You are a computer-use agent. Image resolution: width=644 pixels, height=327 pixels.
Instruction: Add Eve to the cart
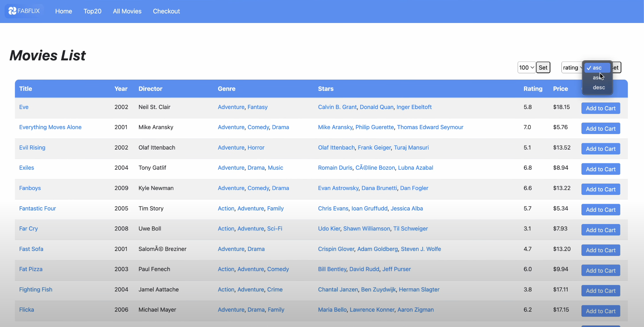(600, 108)
